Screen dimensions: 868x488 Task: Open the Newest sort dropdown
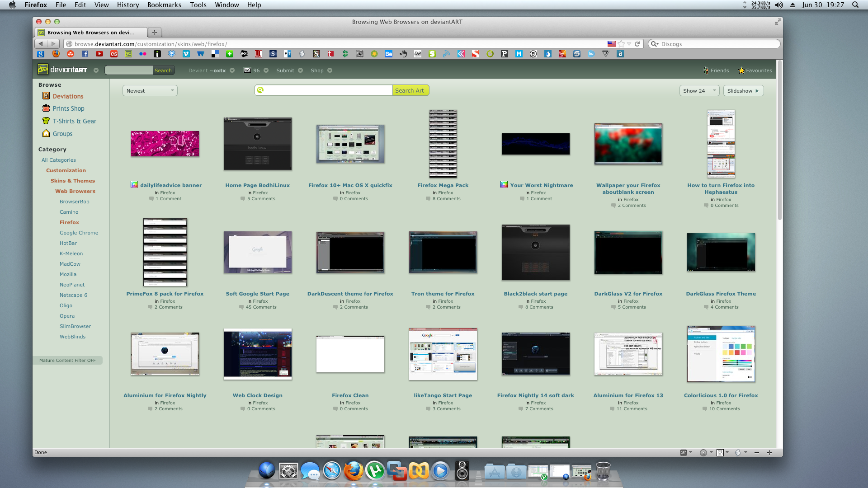point(150,91)
